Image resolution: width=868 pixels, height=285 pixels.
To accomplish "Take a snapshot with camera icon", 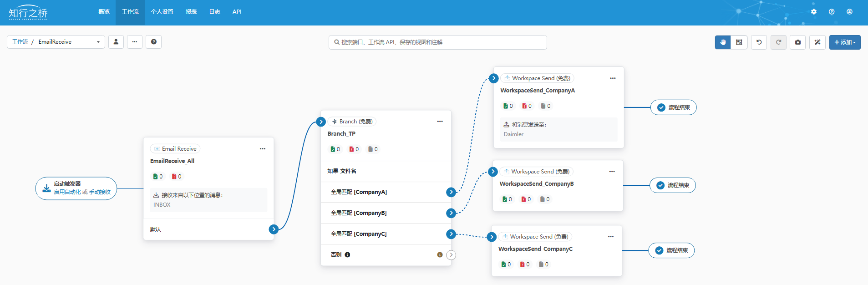I will click(797, 42).
